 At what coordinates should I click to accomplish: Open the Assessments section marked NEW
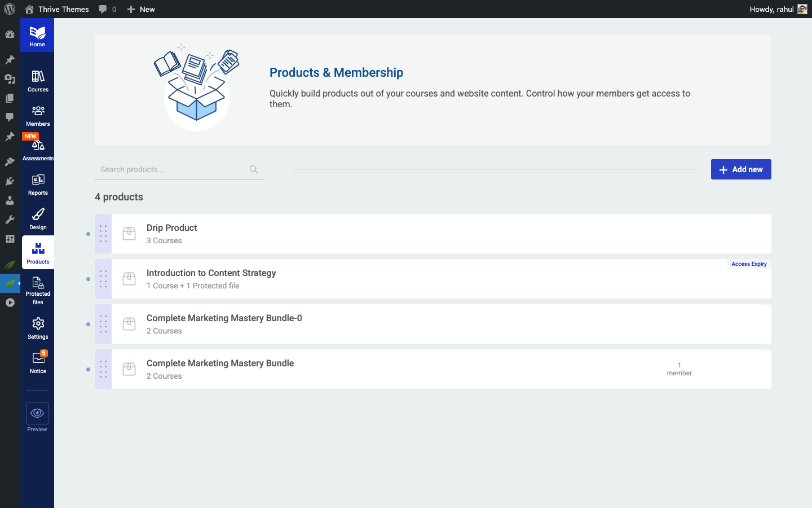coord(37,148)
